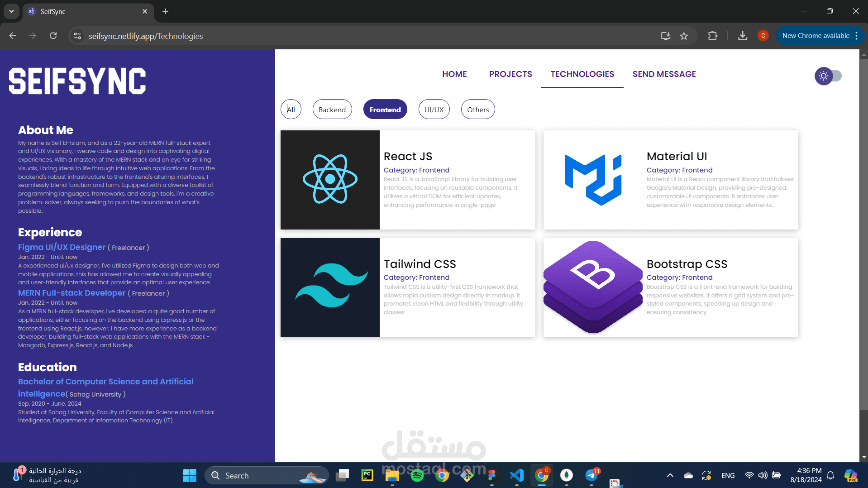The width and height of the screenshot is (868, 488).
Task: Select the TECHNOLOGIES nav tab
Action: coord(582,74)
